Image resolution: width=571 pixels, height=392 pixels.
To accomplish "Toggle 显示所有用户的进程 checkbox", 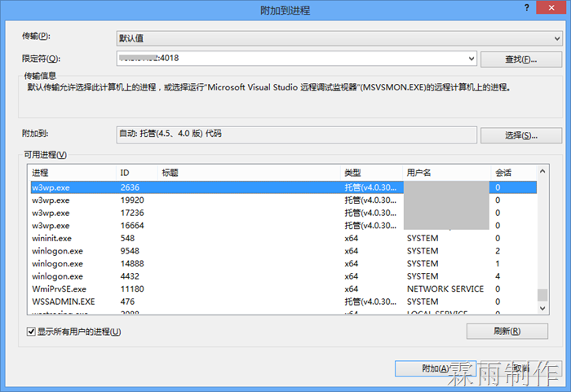I will point(31,332).
